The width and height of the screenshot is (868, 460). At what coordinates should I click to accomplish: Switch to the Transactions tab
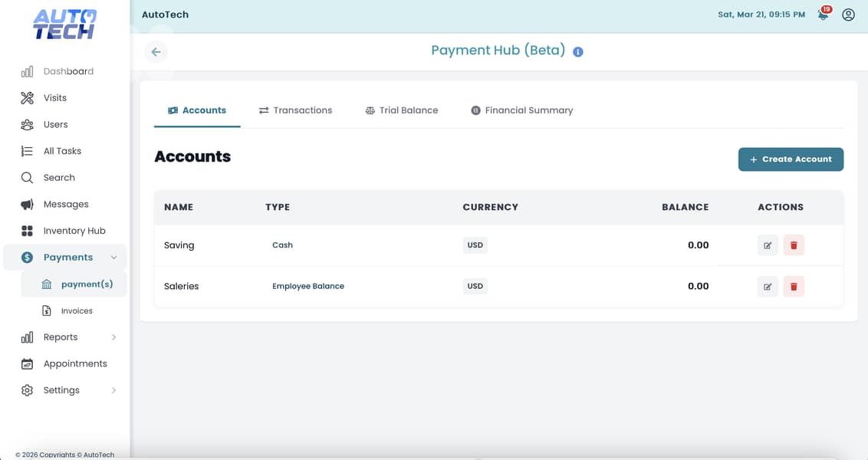tap(295, 110)
